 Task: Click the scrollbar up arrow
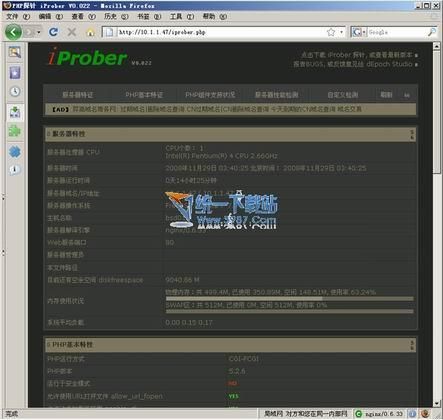coord(437,46)
